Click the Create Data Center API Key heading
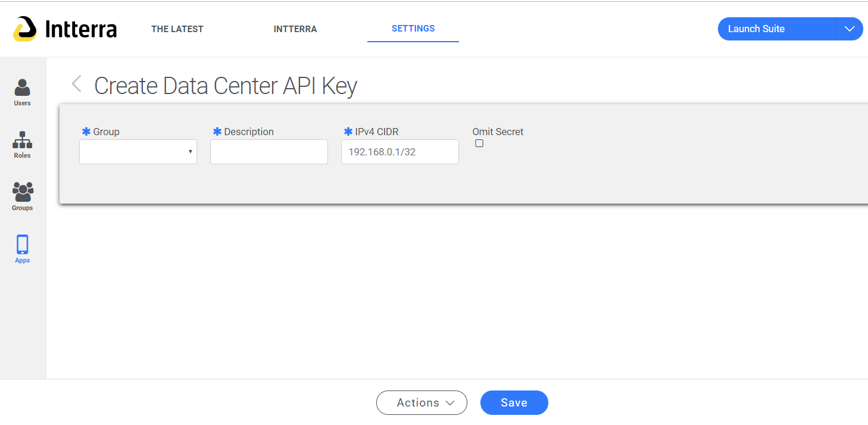Viewport: 868px width, 425px height. (x=226, y=86)
